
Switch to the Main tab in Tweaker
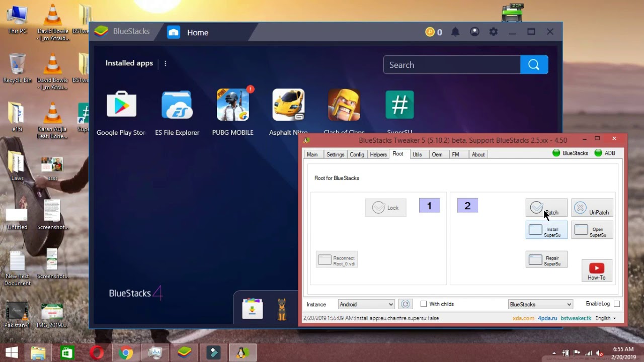point(312,154)
